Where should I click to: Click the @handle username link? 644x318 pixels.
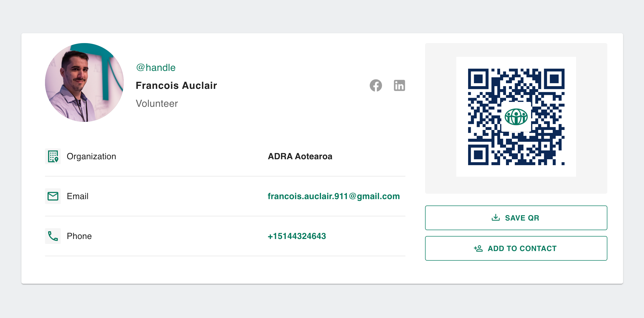tap(156, 67)
